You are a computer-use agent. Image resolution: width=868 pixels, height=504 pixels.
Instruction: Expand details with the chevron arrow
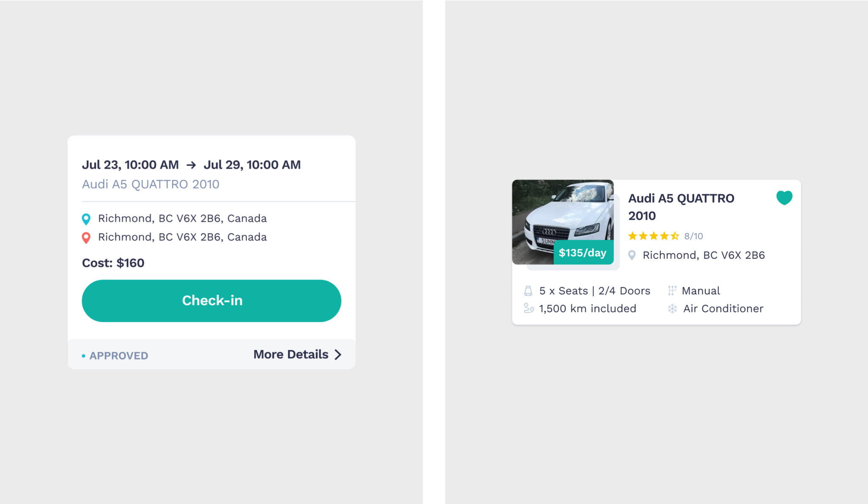pyautogui.click(x=338, y=355)
